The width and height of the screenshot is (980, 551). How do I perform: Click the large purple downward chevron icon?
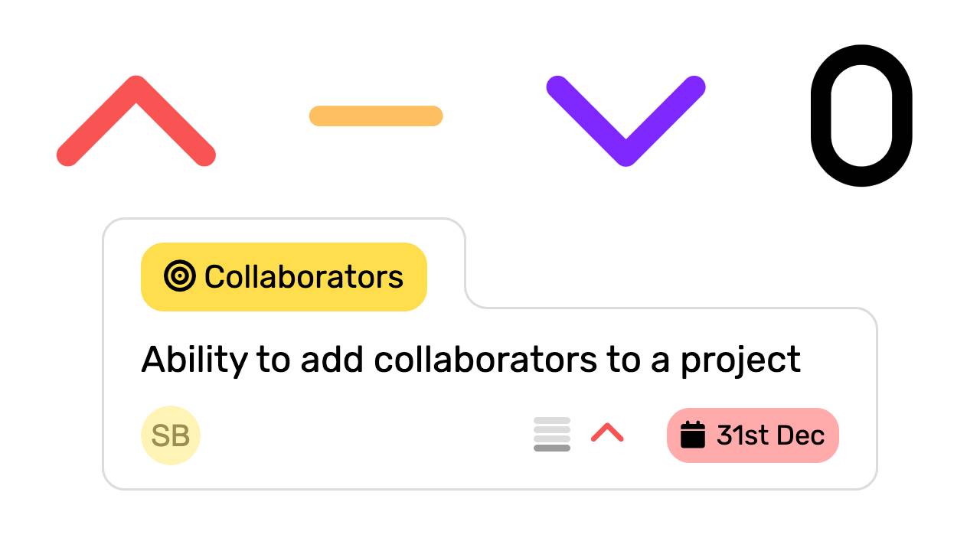pyautogui.click(x=626, y=121)
